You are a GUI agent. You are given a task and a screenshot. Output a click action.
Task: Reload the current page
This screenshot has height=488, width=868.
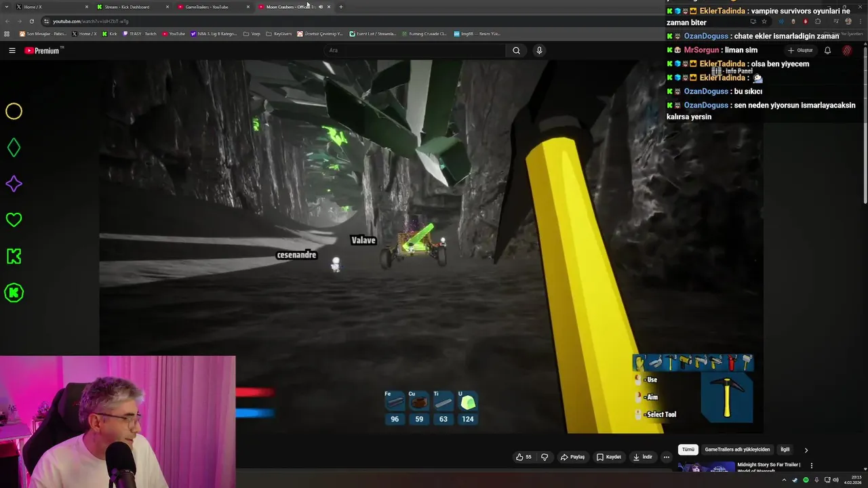tap(31, 21)
